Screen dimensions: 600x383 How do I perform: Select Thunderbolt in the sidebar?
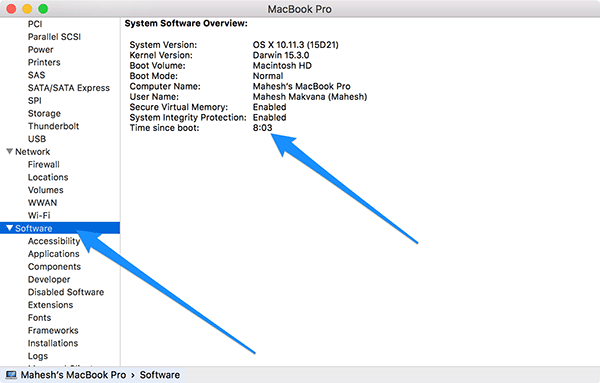point(54,126)
